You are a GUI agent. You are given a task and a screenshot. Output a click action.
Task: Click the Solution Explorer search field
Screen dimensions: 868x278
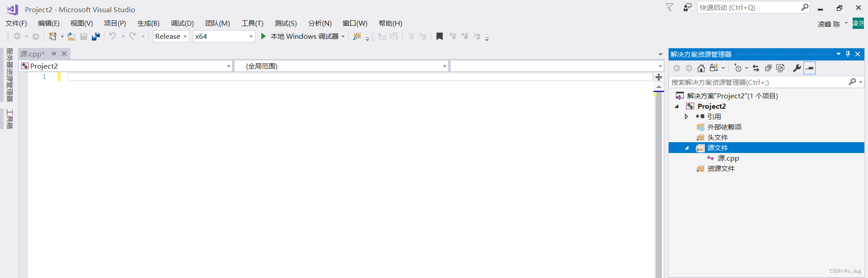[766, 82]
